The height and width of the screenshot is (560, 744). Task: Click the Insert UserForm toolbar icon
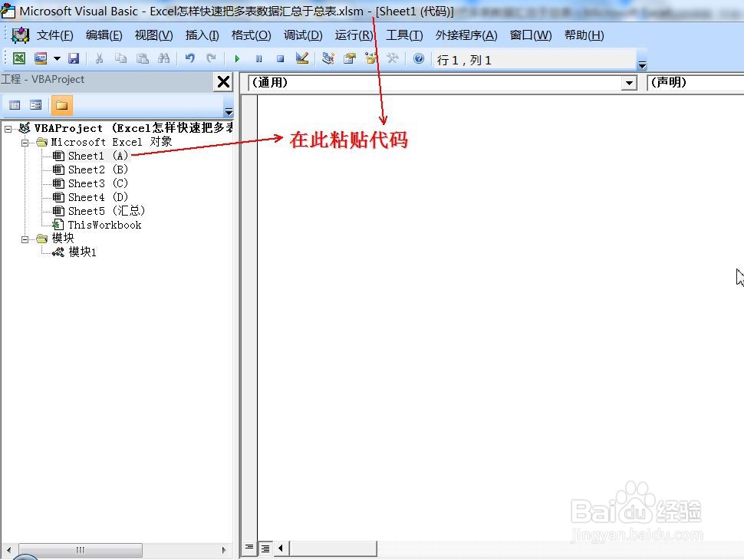[41, 58]
